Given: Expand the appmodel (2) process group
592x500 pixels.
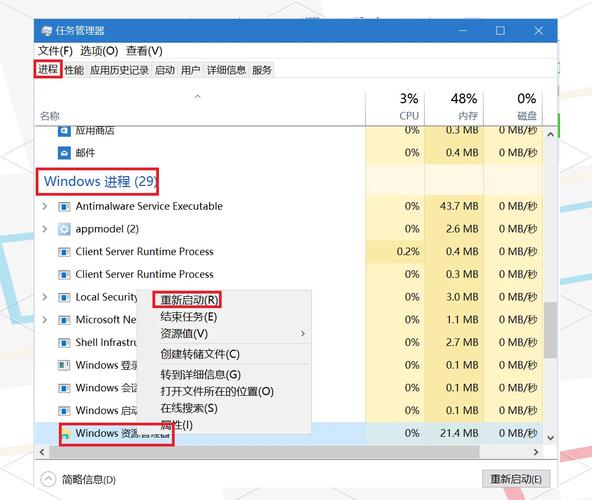Looking at the screenshot, I should click(45, 229).
